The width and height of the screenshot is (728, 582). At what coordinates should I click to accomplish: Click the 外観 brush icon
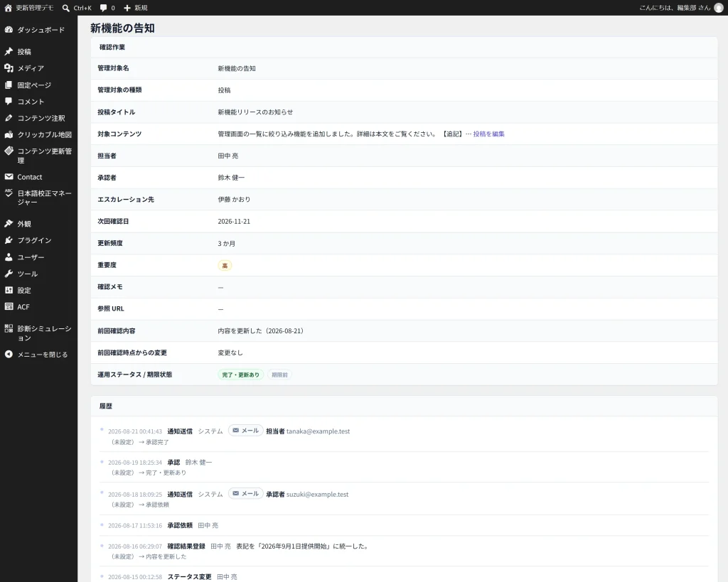9,224
